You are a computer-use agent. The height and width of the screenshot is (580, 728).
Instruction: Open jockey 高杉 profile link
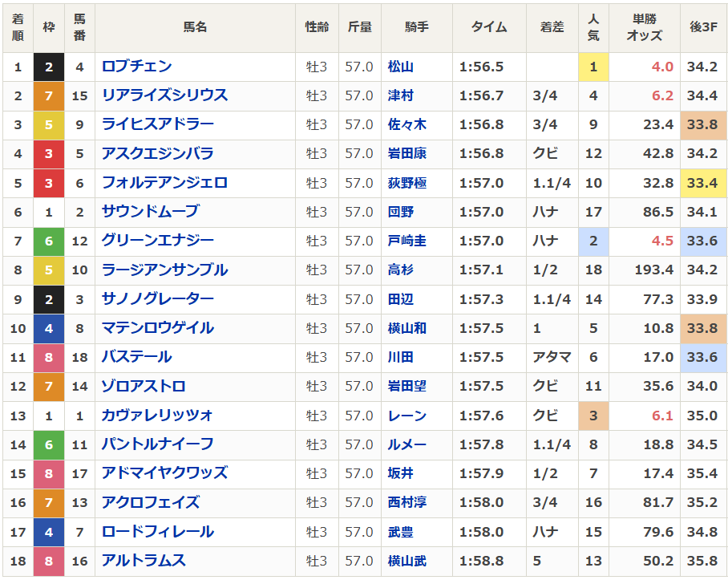click(x=401, y=270)
